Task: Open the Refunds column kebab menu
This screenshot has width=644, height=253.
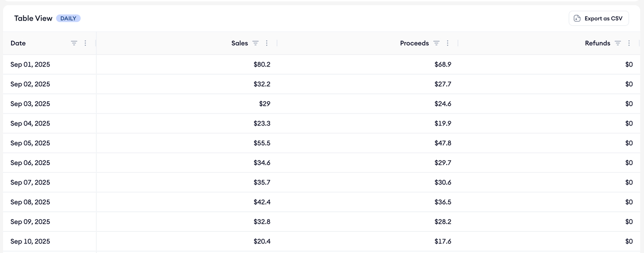Action: [x=629, y=43]
